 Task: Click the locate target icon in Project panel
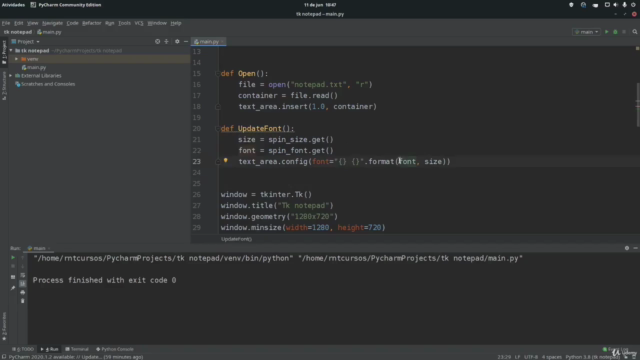158,42
